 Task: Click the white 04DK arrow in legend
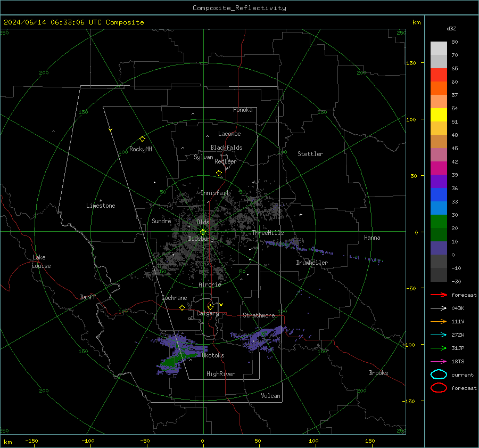pos(439,308)
